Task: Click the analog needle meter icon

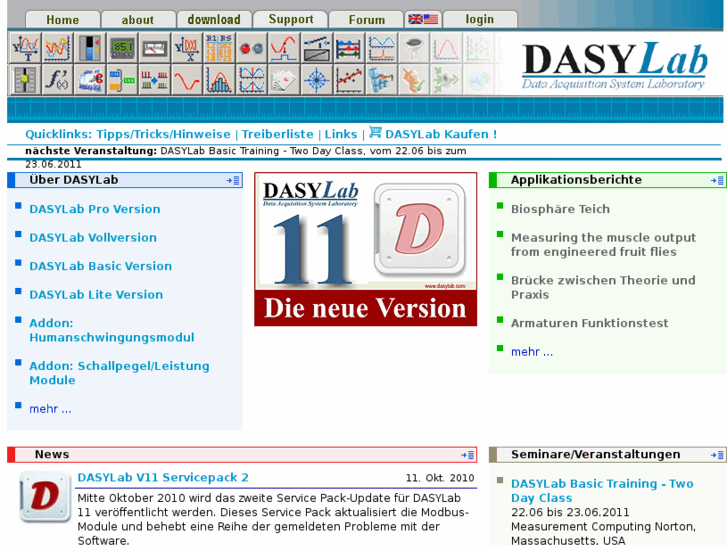Action: click(x=155, y=48)
